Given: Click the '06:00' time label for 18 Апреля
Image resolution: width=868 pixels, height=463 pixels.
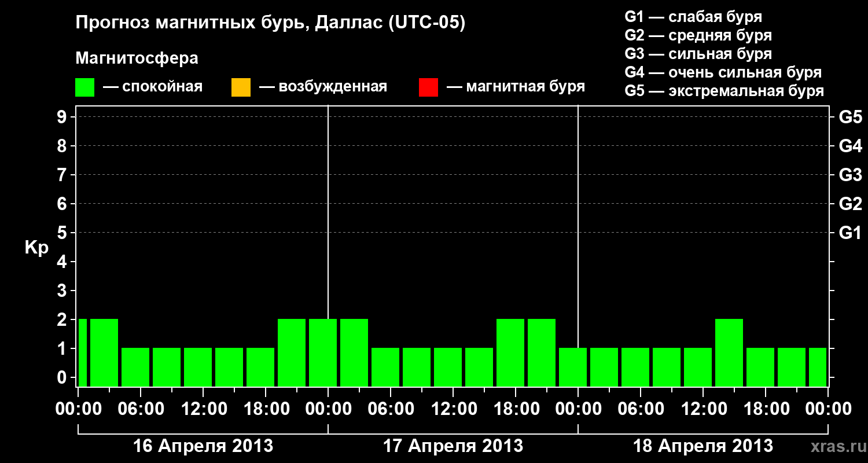Looking at the screenshot, I should click(x=641, y=409).
